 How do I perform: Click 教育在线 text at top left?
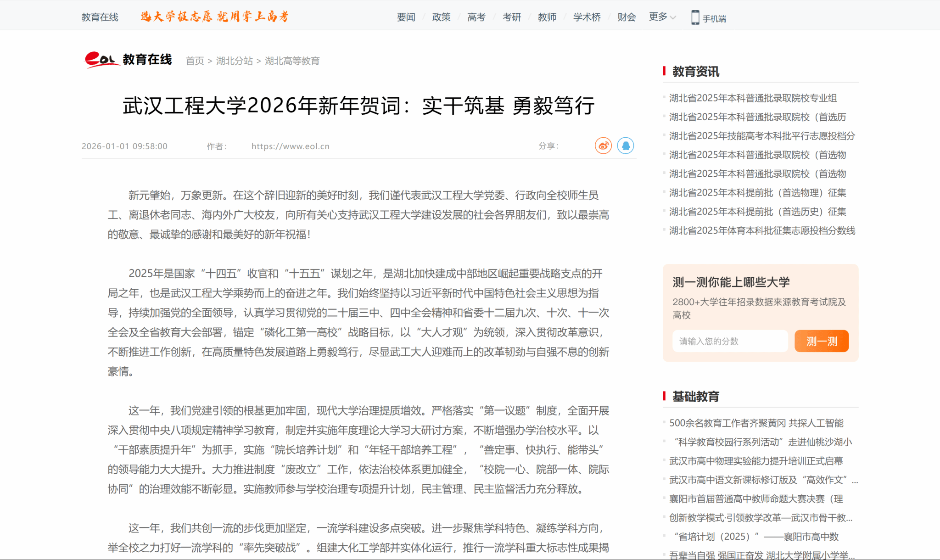tap(100, 17)
